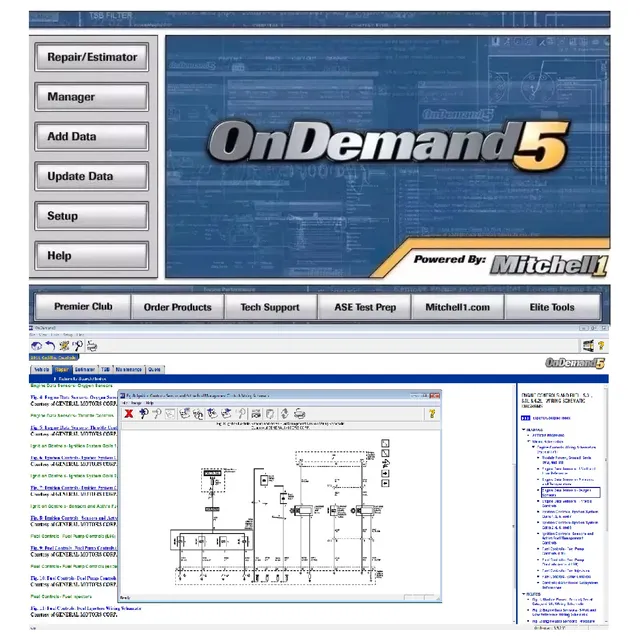Open the Help menu in the schematic viewer
This screenshot has width=640, height=640.
click(150, 403)
